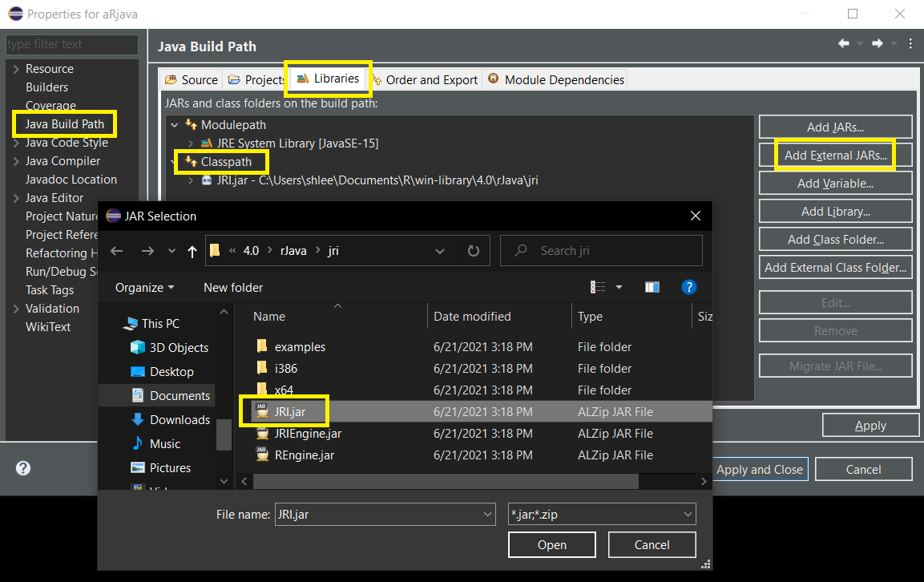Viewport: 924px width, 582px height.
Task: Select Java Build Path in properties tree
Action: (64, 124)
